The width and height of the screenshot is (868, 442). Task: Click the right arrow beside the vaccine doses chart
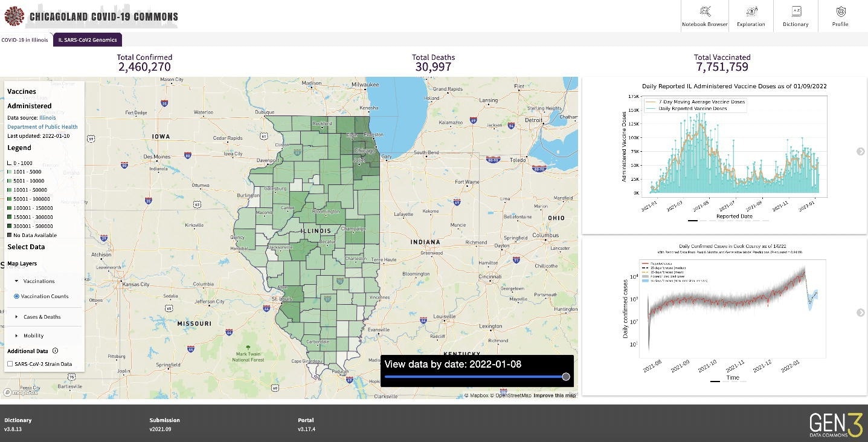(860, 152)
